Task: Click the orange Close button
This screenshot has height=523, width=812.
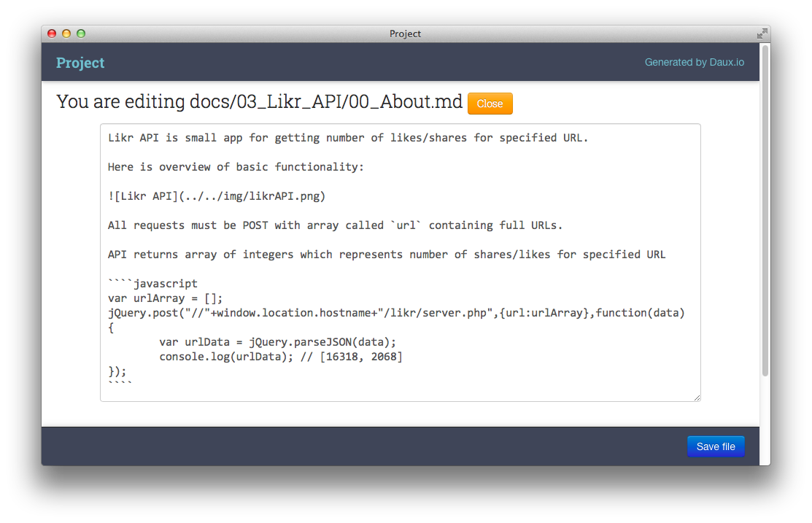Action: (x=490, y=104)
